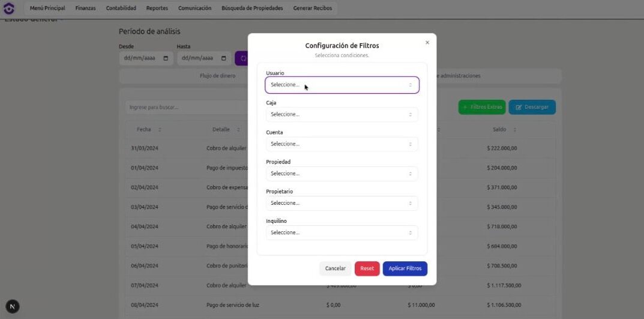Click the app logo in the top-left corner
The height and width of the screenshot is (319, 644).
point(9,8)
